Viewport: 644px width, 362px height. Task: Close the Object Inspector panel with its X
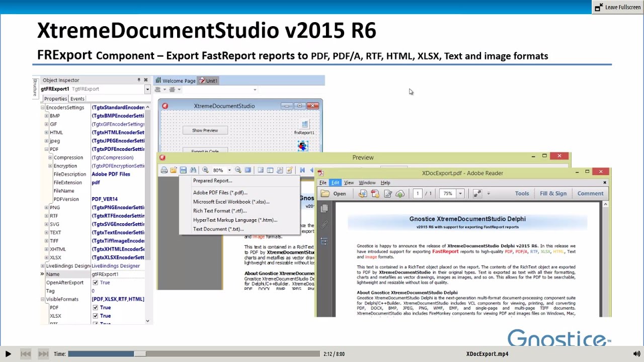click(x=146, y=80)
